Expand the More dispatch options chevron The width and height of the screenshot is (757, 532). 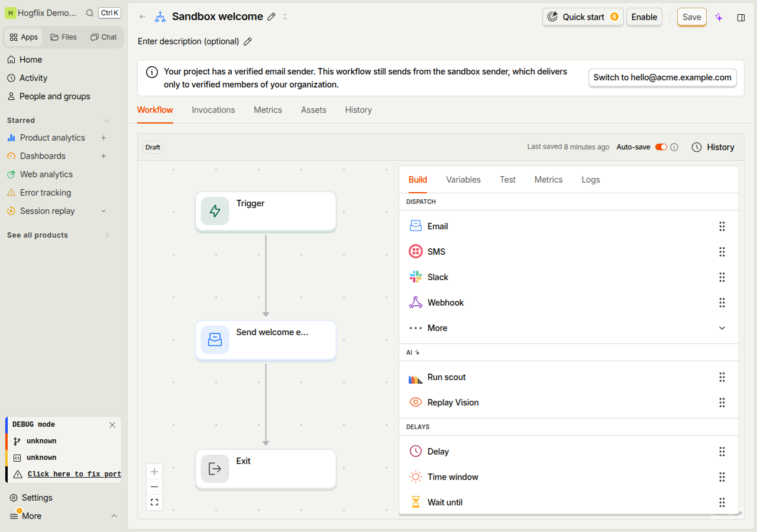tap(722, 328)
